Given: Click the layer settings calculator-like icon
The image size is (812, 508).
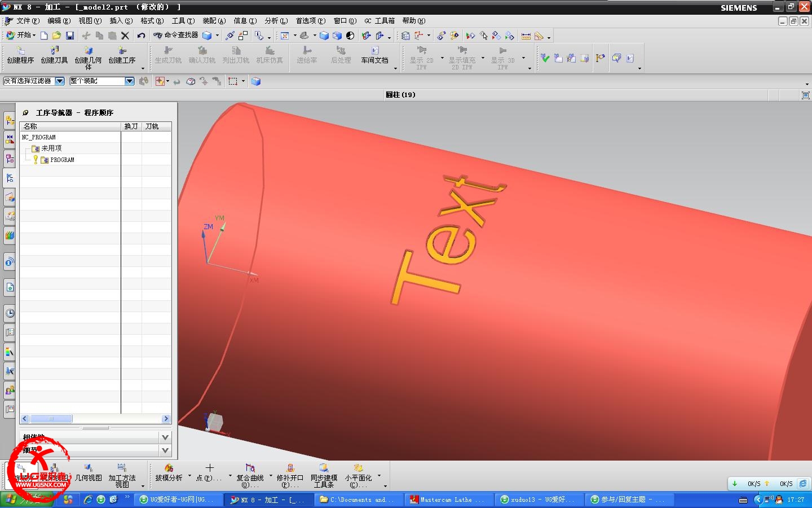Looking at the screenshot, I should (x=405, y=36).
